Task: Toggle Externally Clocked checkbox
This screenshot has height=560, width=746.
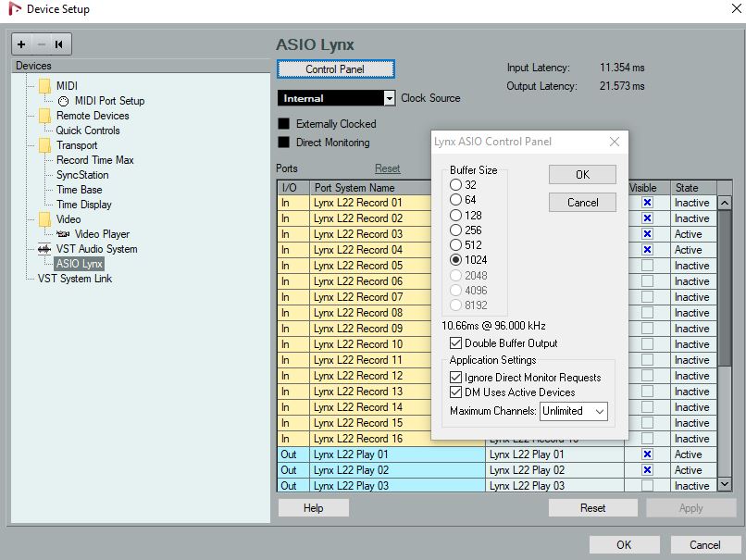Action: (283, 124)
